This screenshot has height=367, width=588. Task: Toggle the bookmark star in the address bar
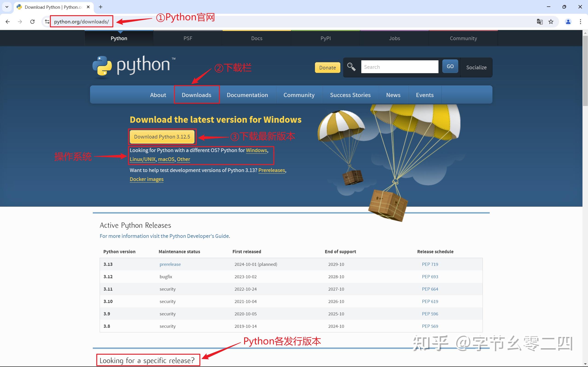click(x=551, y=22)
